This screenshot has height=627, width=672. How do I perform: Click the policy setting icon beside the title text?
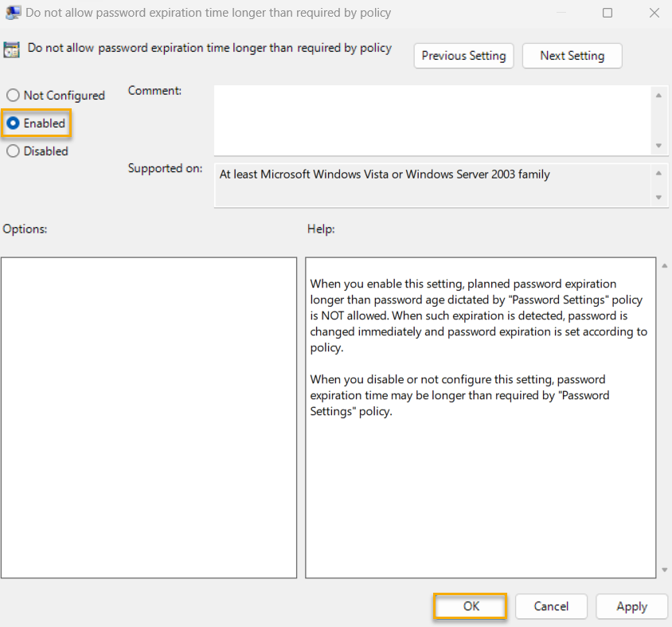13,49
